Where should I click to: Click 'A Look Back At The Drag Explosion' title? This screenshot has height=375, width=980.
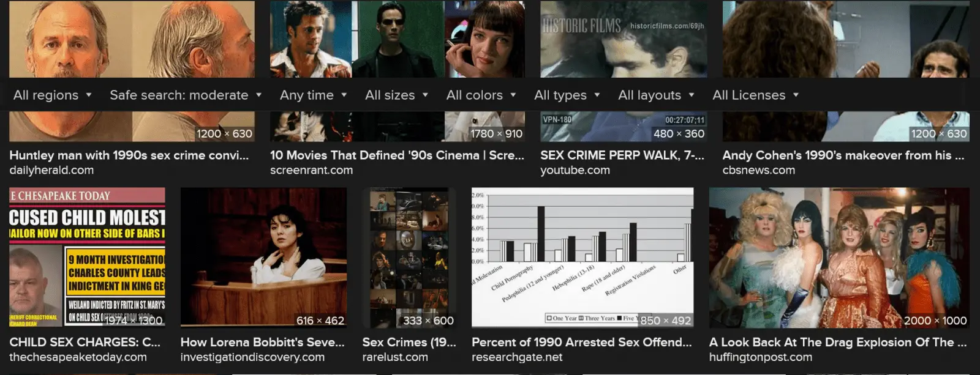pos(838,343)
